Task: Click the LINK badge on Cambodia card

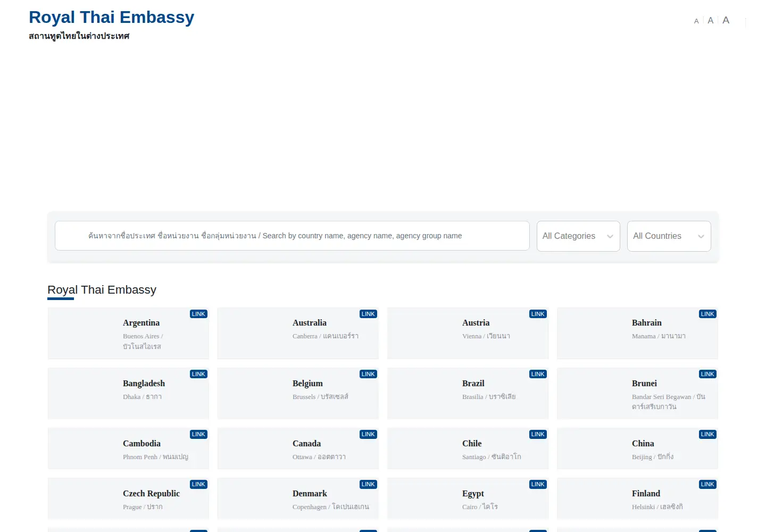Action: click(198, 434)
